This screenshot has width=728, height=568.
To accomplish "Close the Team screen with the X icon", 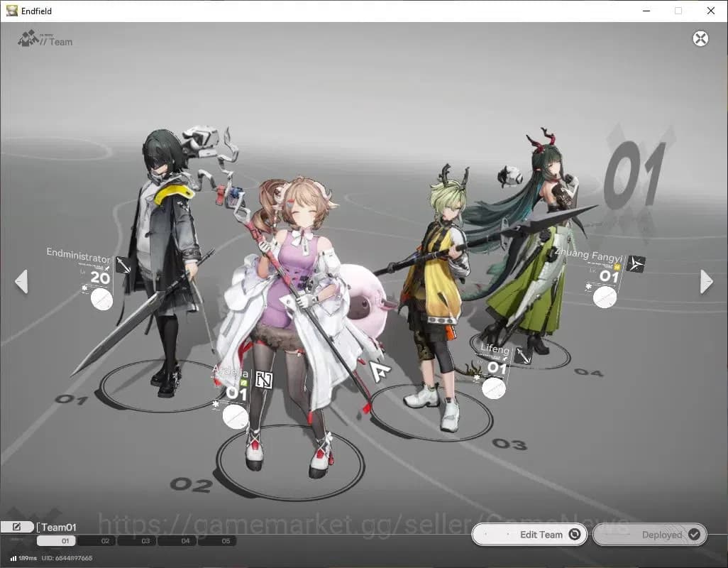I will (700, 38).
